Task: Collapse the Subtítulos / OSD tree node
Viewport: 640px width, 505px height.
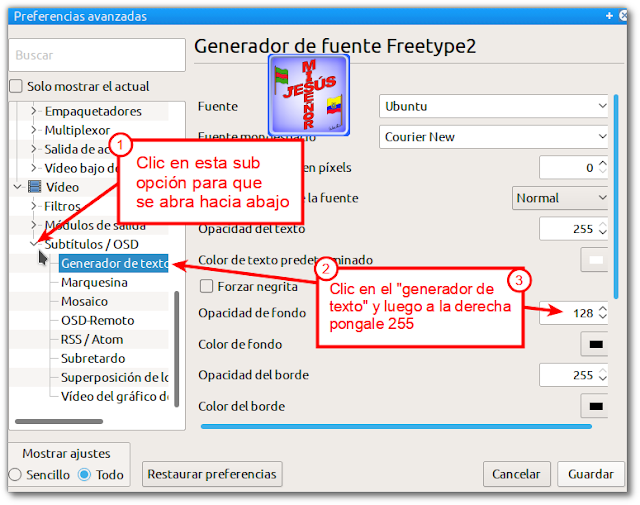Action: (34, 244)
